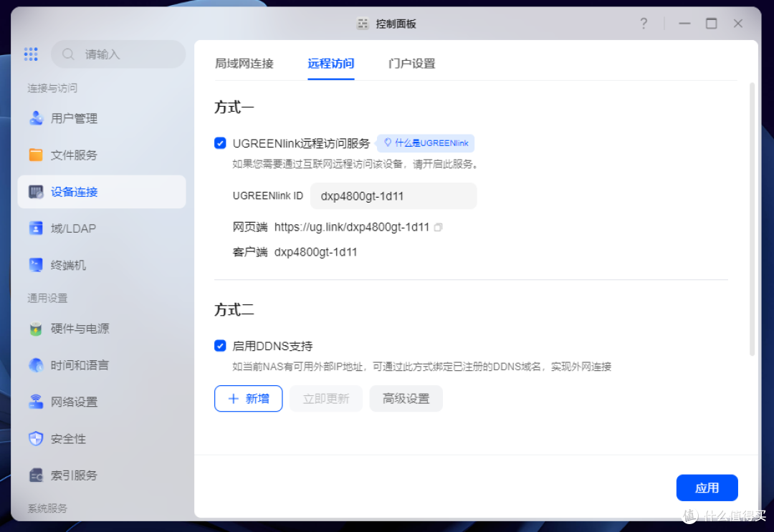Focus the 请输入 search box
Image resolution: width=774 pixels, height=532 pixels.
coord(118,54)
